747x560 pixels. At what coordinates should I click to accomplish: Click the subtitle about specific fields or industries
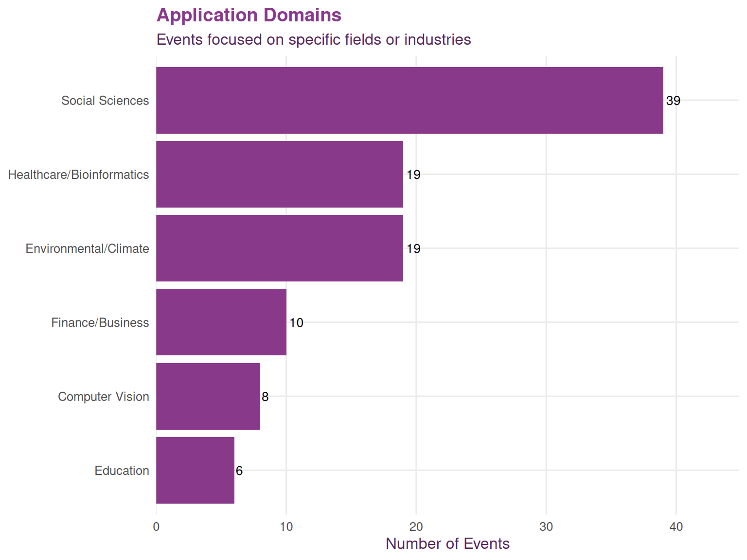(314, 39)
